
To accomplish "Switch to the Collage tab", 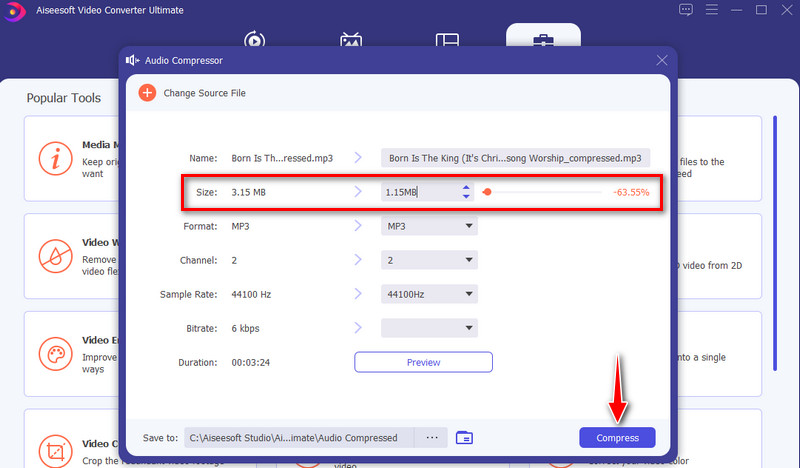I will tap(447, 41).
